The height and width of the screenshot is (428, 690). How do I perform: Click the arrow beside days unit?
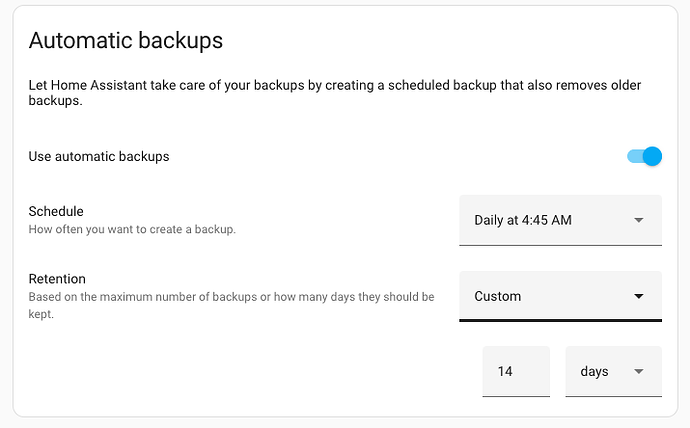tap(639, 371)
